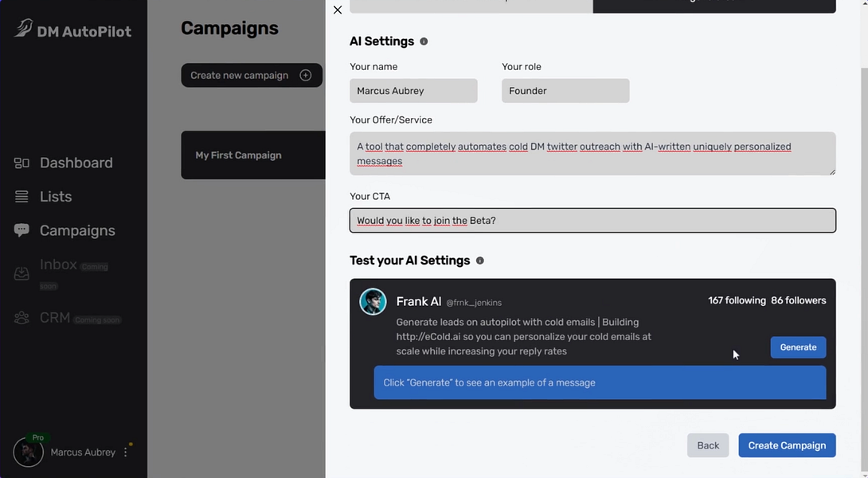Click the Your role input field
This screenshot has height=478, width=868.
click(x=565, y=91)
